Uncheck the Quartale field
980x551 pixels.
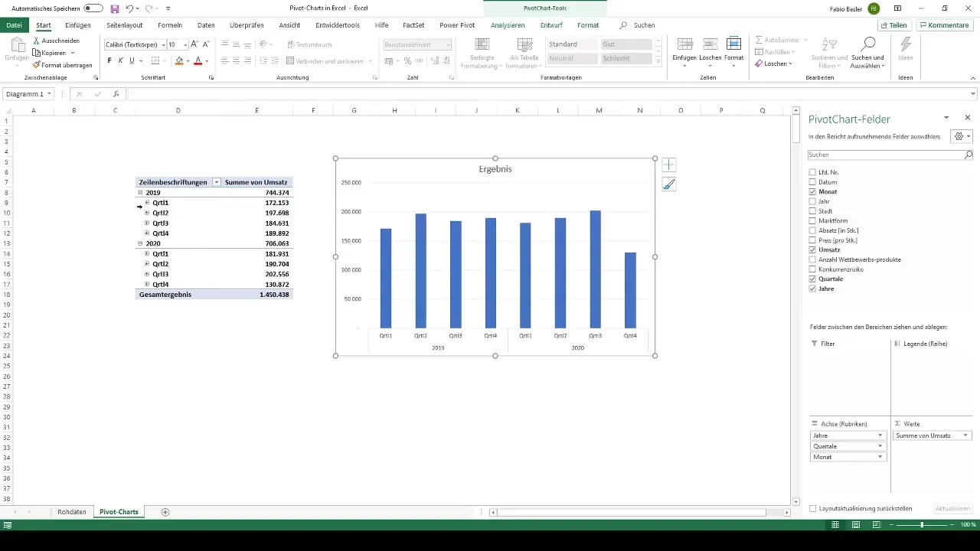tap(812, 279)
